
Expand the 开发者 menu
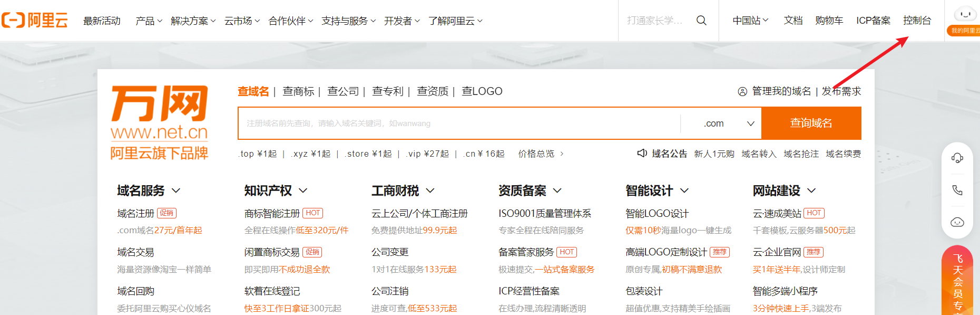[402, 21]
